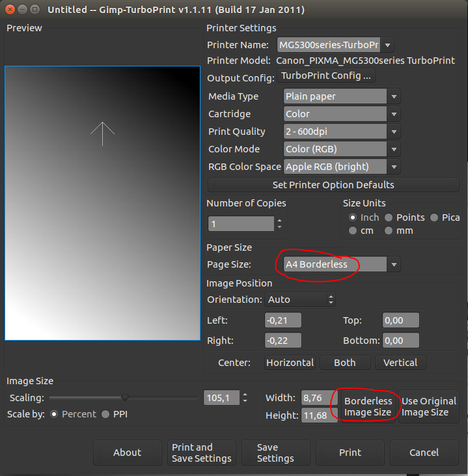Viewport: 468px width, 476px height.
Task: Click Set Printer Option Defaults
Action: (x=333, y=185)
